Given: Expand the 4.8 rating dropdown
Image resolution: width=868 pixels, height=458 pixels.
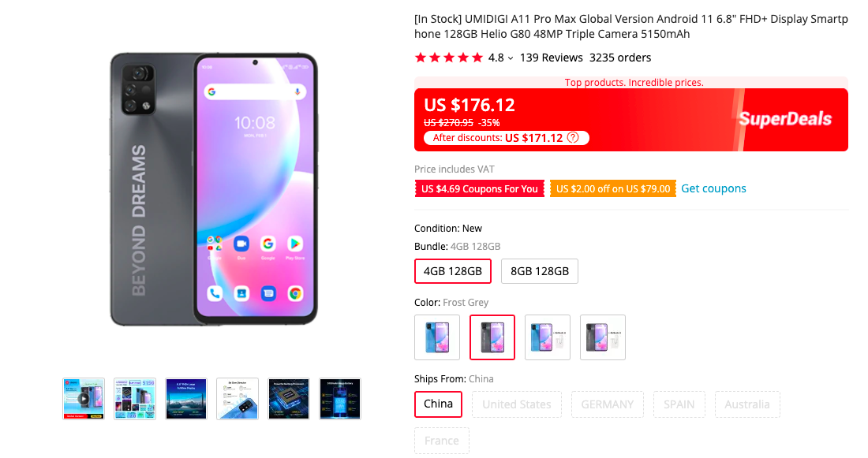Looking at the screenshot, I should click(x=509, y=57).
